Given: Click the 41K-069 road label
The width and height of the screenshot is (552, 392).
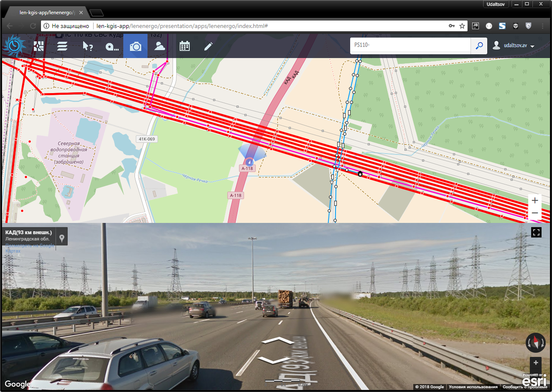Looking at the screenshot, I should coord(147,139).
